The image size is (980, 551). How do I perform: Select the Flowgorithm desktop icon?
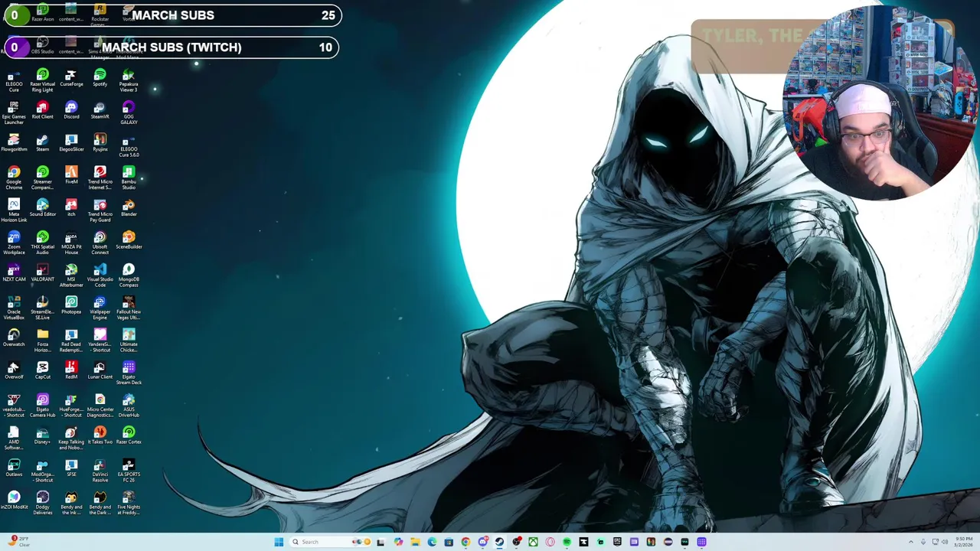tap(14, 143)
